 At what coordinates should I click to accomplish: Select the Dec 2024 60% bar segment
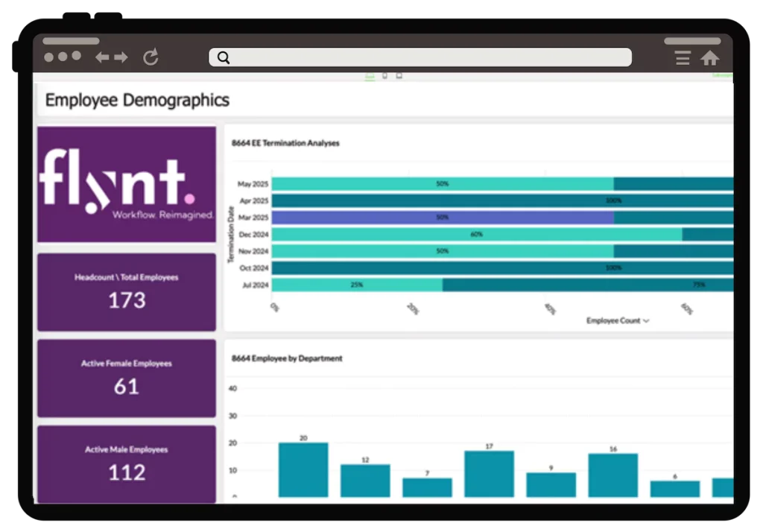[476, 234]
